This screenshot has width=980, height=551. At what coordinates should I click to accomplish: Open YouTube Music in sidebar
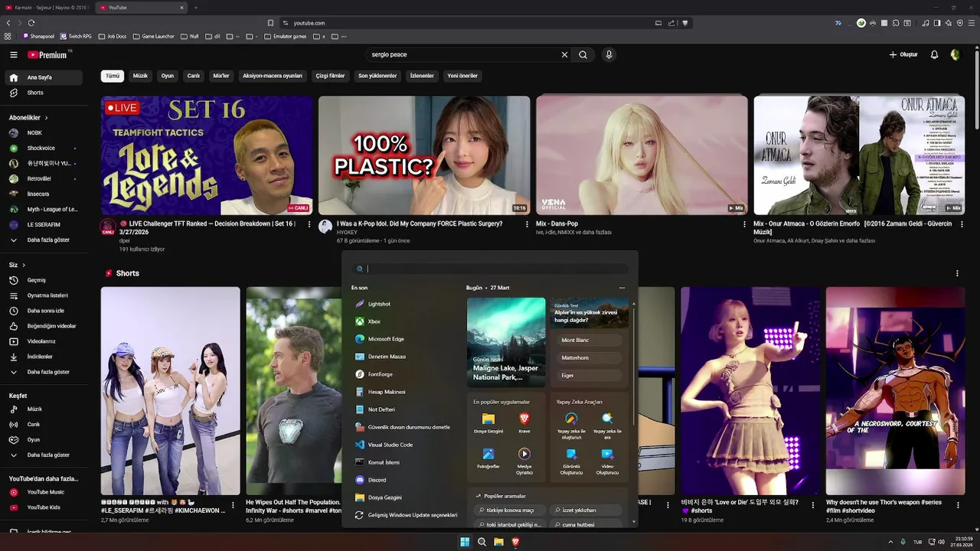44,492
